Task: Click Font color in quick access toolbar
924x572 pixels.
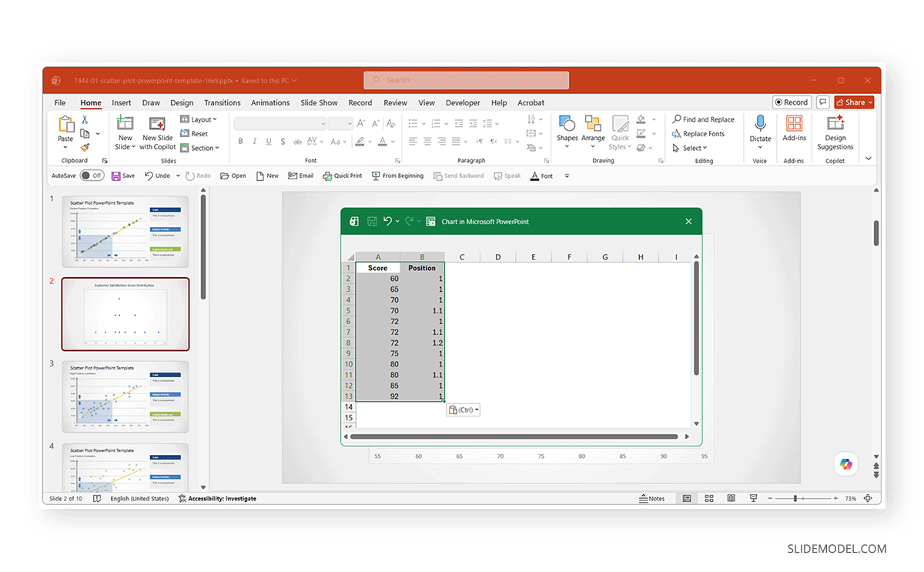Action: point(542,176)
